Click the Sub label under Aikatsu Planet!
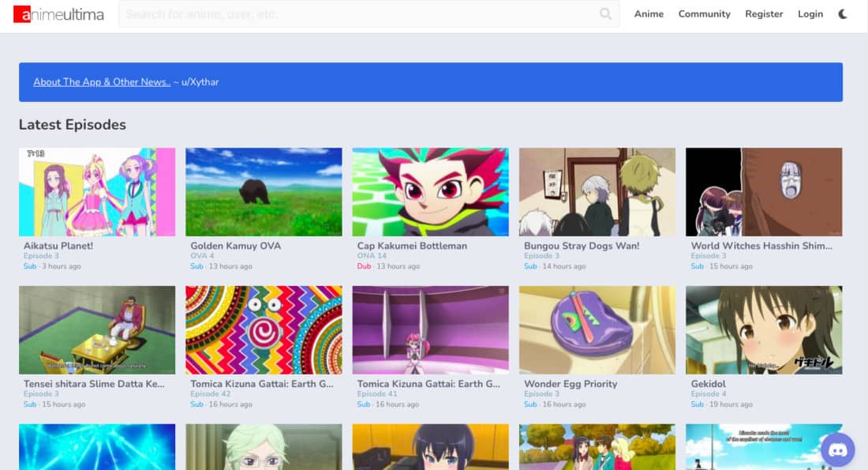 tap(30, 266)
